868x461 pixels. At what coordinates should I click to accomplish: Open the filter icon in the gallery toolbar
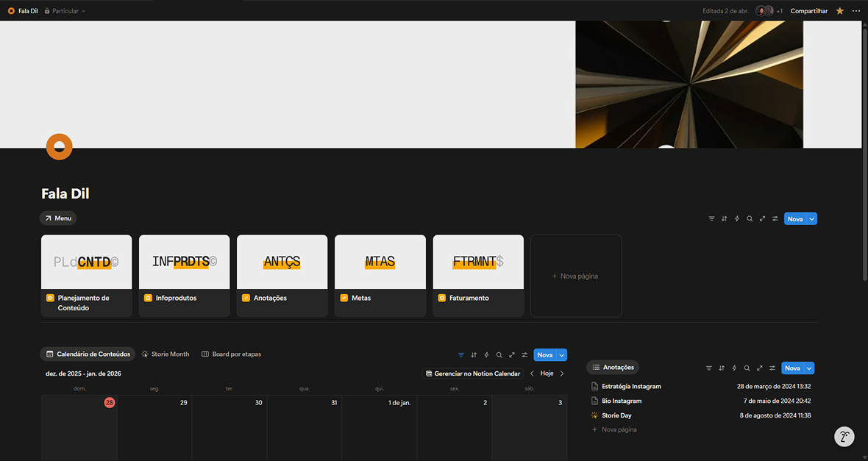[x=711, y=219]
